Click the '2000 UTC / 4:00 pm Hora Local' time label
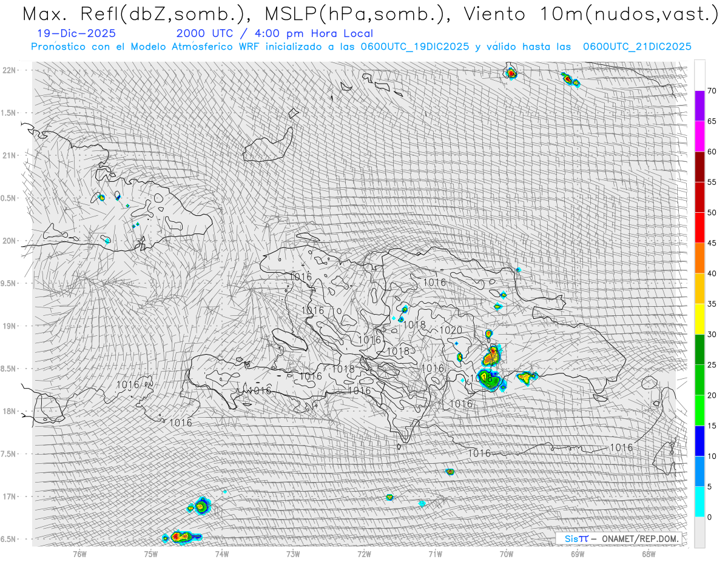Screen dimensions: 728x562 tap(275, 34)
